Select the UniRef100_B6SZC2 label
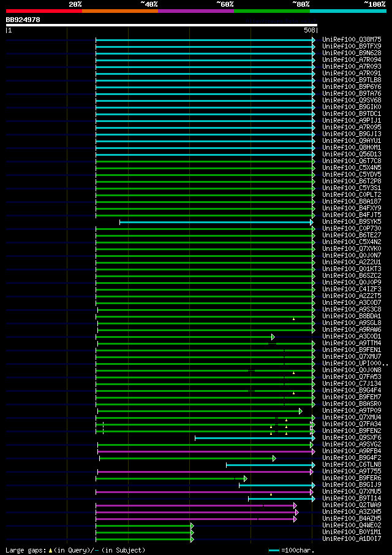The height and width of the screenshot is (555, 392). pyautogui.click(x=352, y=276)
